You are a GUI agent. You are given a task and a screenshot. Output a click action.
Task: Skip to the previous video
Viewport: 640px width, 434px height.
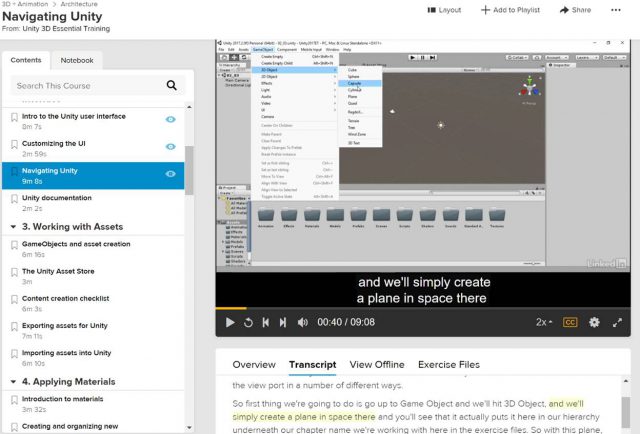pyautogui.click(x=266, y=323)
